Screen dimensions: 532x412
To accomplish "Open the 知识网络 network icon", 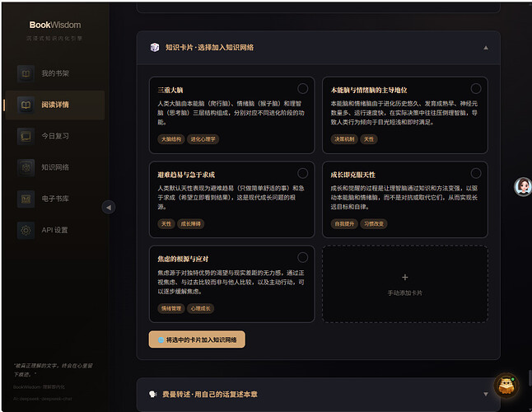I will (x=26, y=167).
